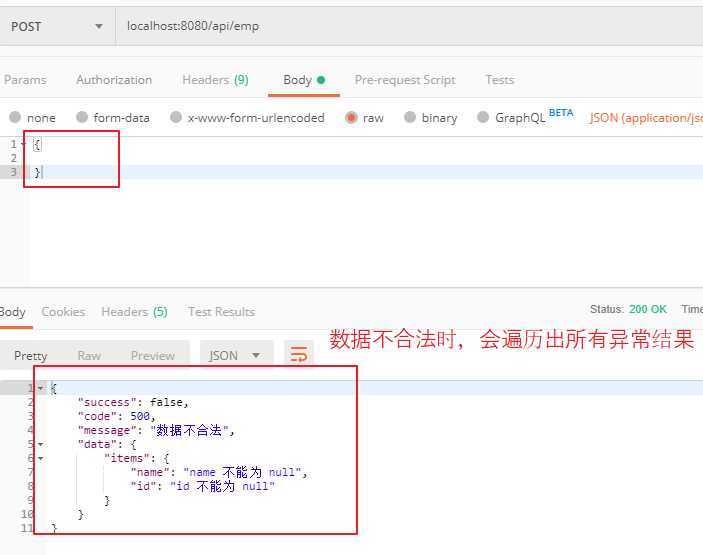Click the "success": false line

point(133,402)
